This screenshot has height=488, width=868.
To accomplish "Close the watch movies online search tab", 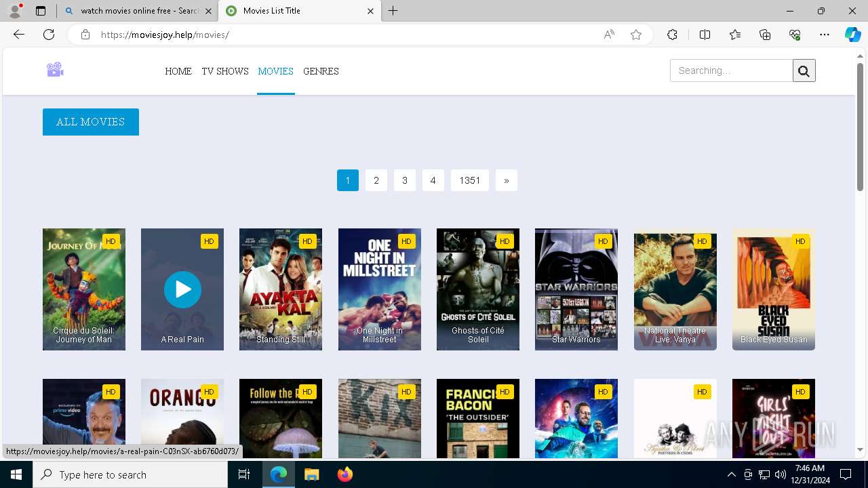I will coord(208,11).
